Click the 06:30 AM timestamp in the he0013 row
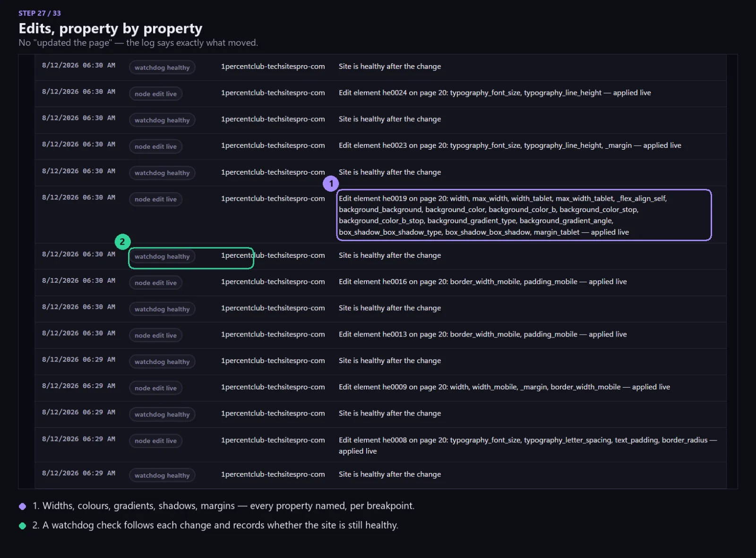 [x=78, y=333]
